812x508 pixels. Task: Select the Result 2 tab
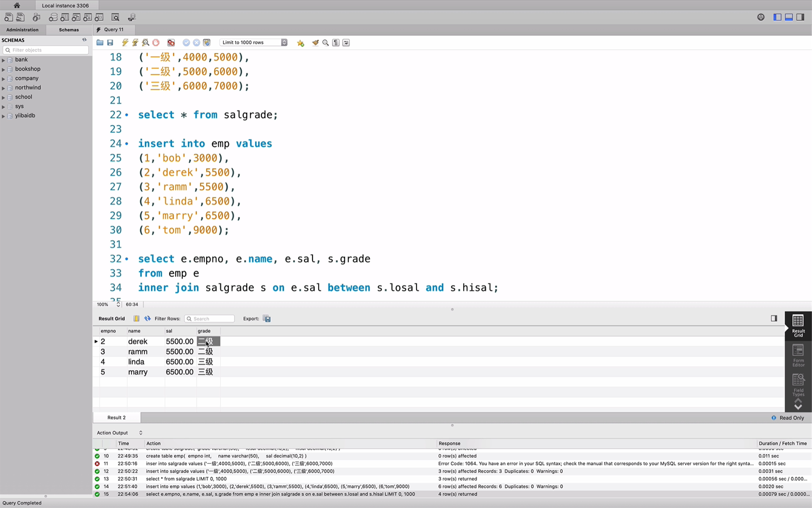pos(117,418)
